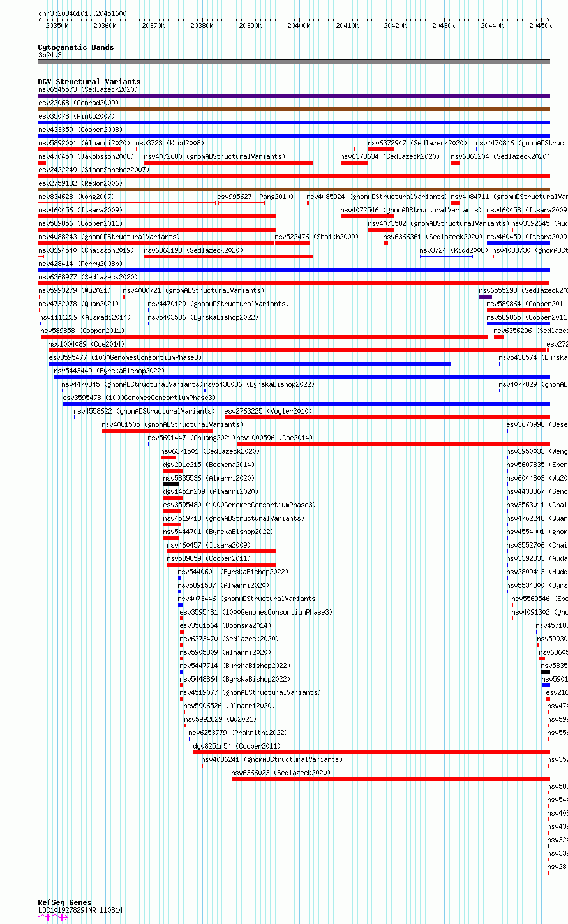Open the RefSeq Genes track title
The width and height of the screenshot is (568, 924).
(x=64, y=902)
